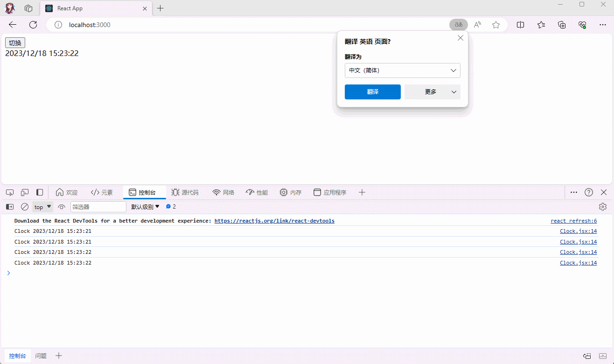Click the inspect element picker icon
Viewport: 614px width, 364px height.
point(10,192)
